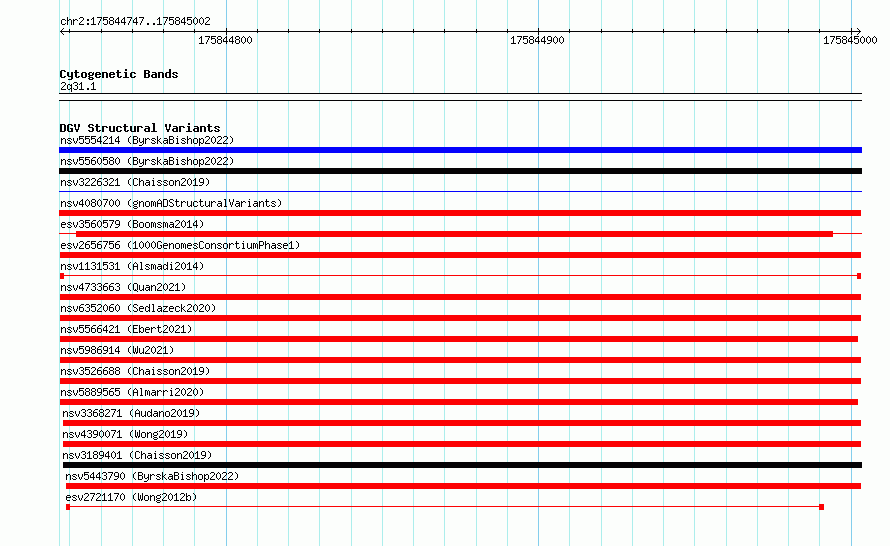This screenshot has width=890, height=546.
Task: Open nsv4733663 (Quan2021) label
Action: (x=123, y=287)
